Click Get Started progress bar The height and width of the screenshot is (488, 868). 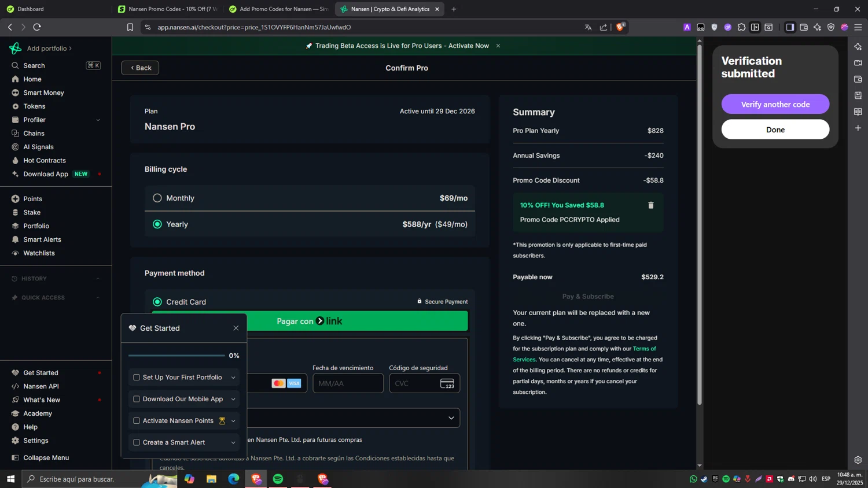tap(176, 356)
